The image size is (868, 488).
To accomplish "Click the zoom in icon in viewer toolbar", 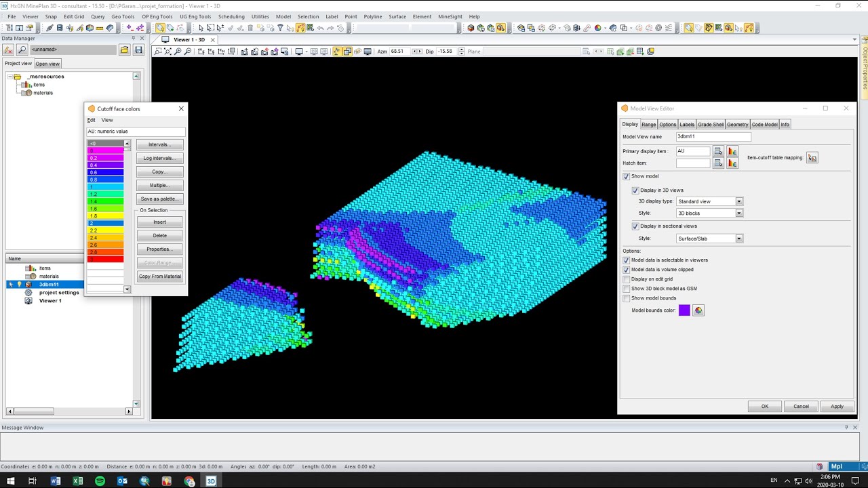I will [x=178, y=52].
